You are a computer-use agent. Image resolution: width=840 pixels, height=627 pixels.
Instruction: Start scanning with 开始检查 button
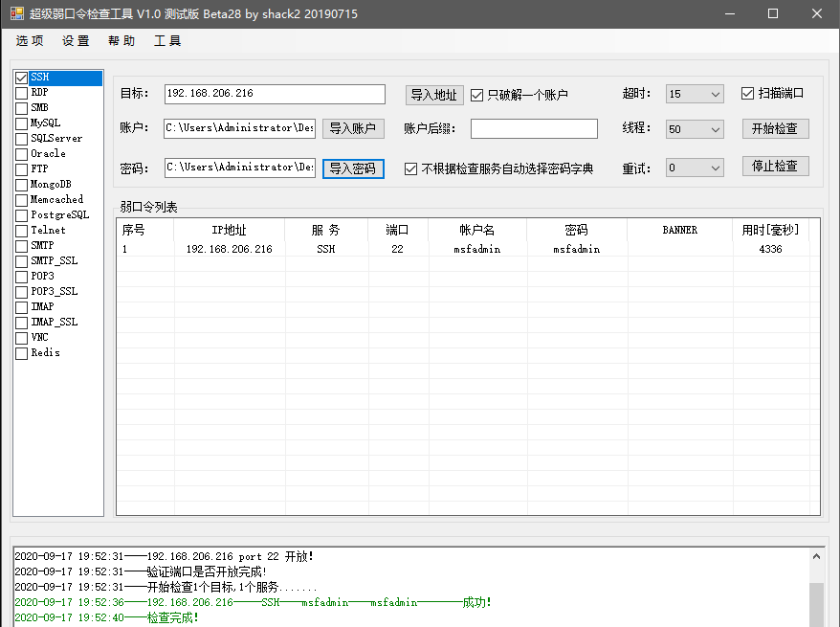click(775, 128)
